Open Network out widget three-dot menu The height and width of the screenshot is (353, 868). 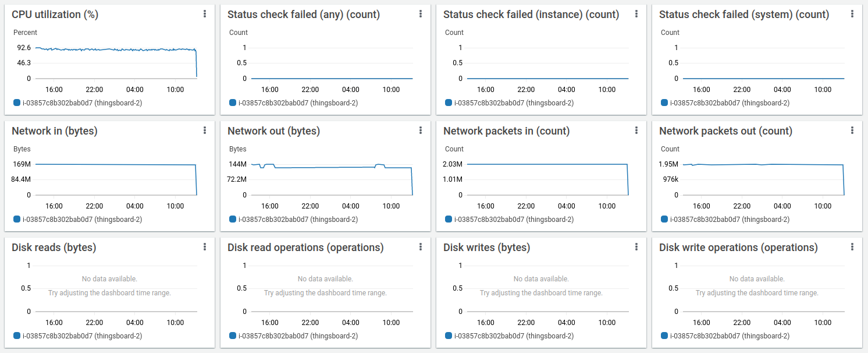point(421,130)
